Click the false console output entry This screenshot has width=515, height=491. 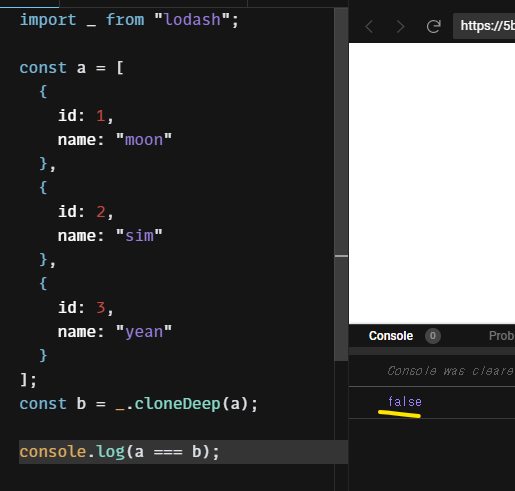coord(405,402)
